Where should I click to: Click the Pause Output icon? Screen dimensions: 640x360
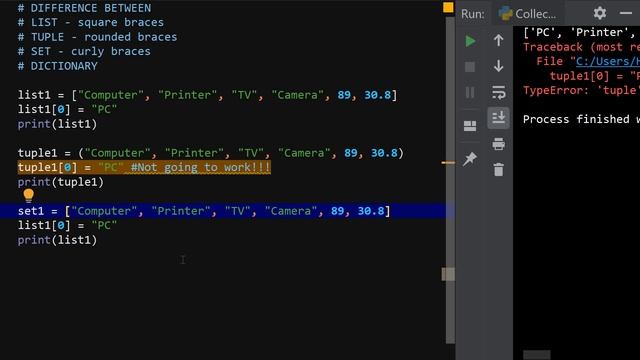(470, 92)
